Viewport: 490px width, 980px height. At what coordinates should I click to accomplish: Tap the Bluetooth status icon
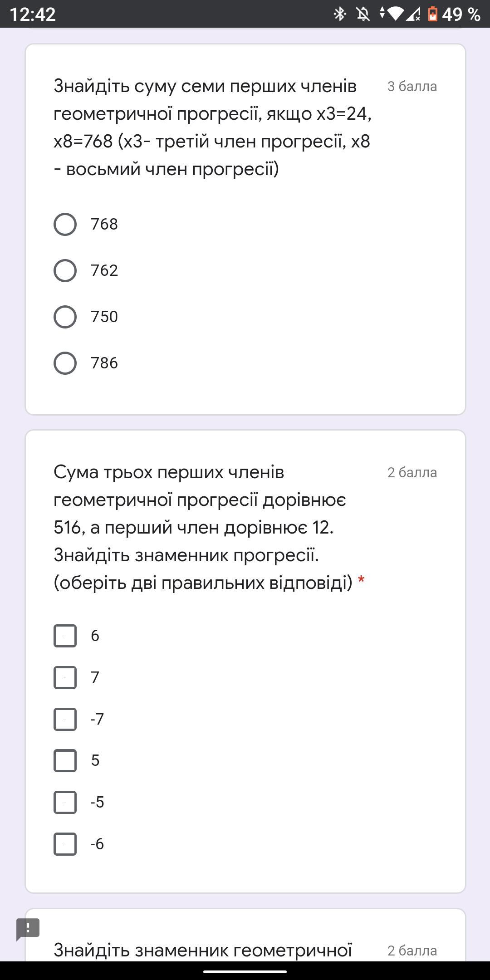point(340,14)
